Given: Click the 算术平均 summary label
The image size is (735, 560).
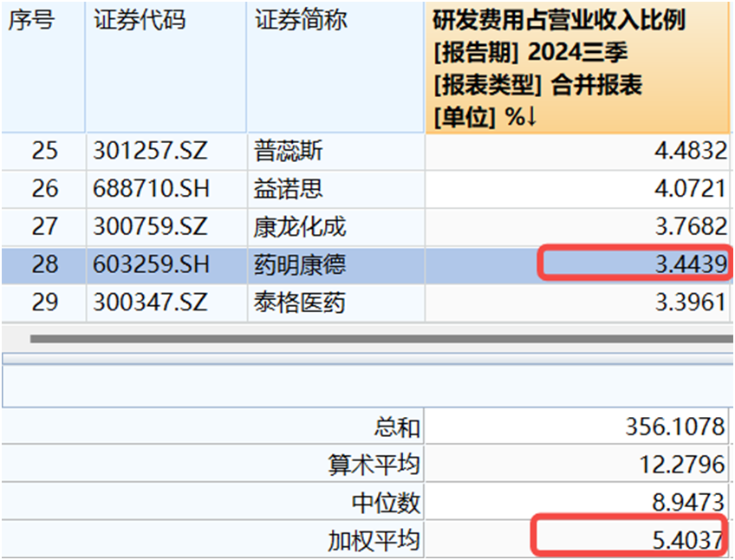Looking at the screenshot, I should pyautogui.click(x=374, y=466).
